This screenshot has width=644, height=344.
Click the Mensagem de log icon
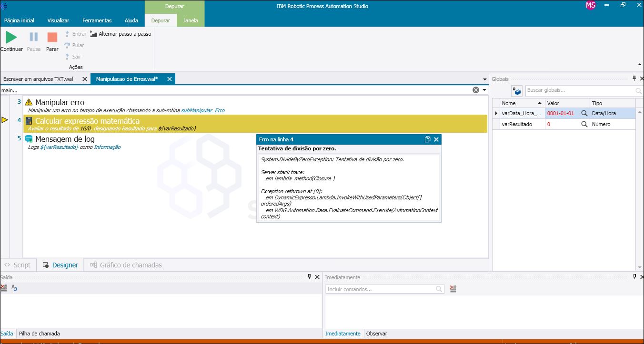pyautogui.click(x=29, y=139)
